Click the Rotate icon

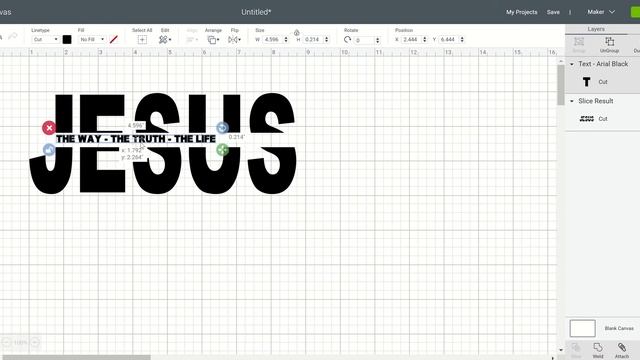pos(347,40)
